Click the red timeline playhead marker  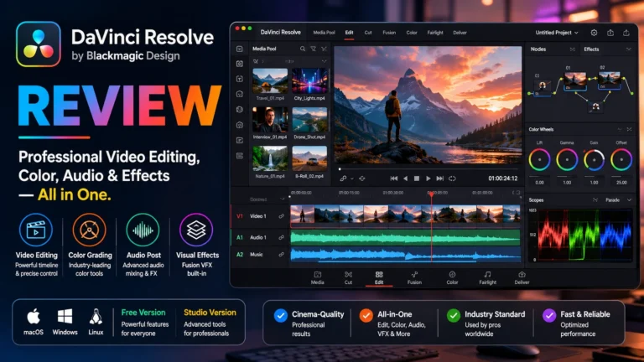pos(431,194)
